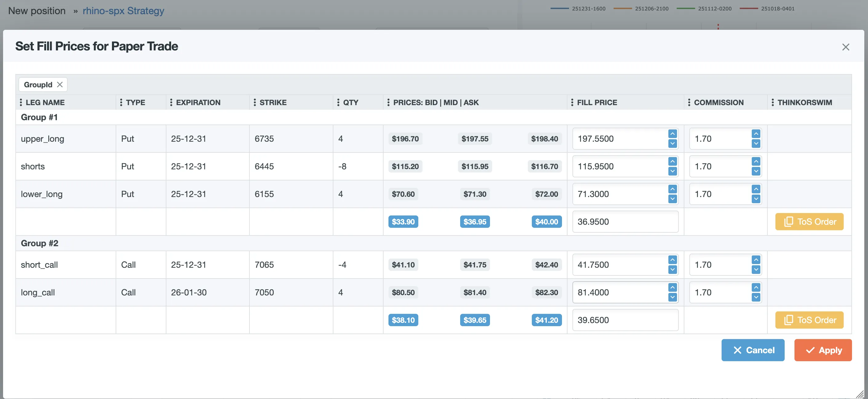Click the column menu icon on FILL PRICE header

pyautogui.click(x=572, y=102)
